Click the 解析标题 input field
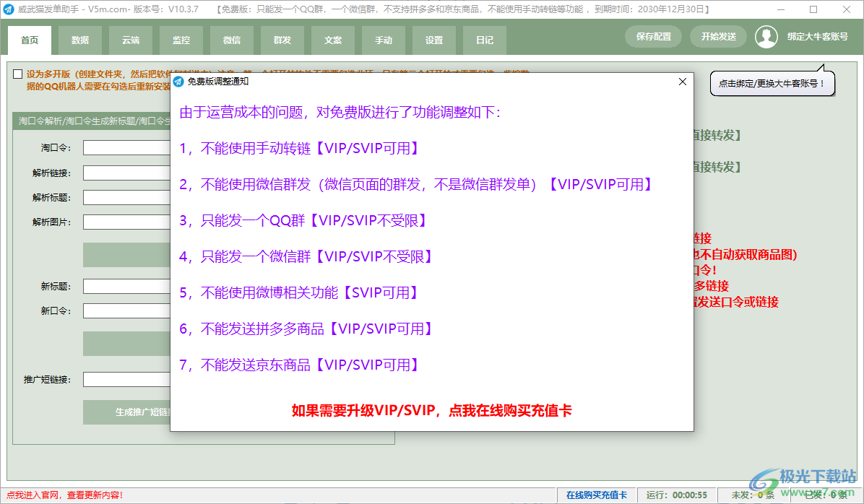Screen dimensions: 864x504 [127, 197]
